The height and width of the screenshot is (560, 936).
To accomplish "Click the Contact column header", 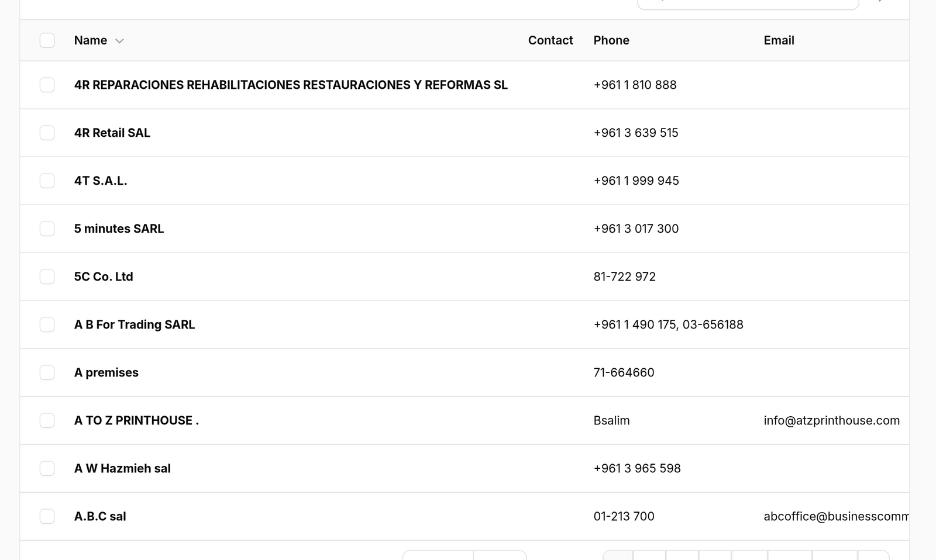I will pyautogui.click(x=550, y=40).
